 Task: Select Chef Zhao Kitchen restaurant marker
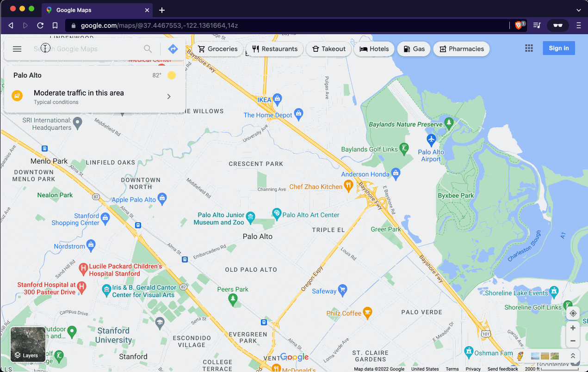(349, 186)
